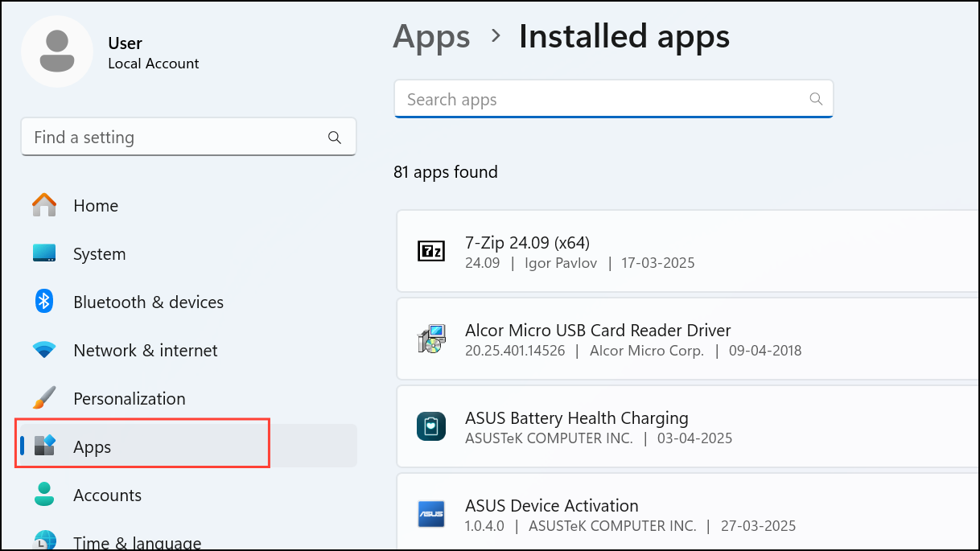Click the Time & language globe icon

44,541
